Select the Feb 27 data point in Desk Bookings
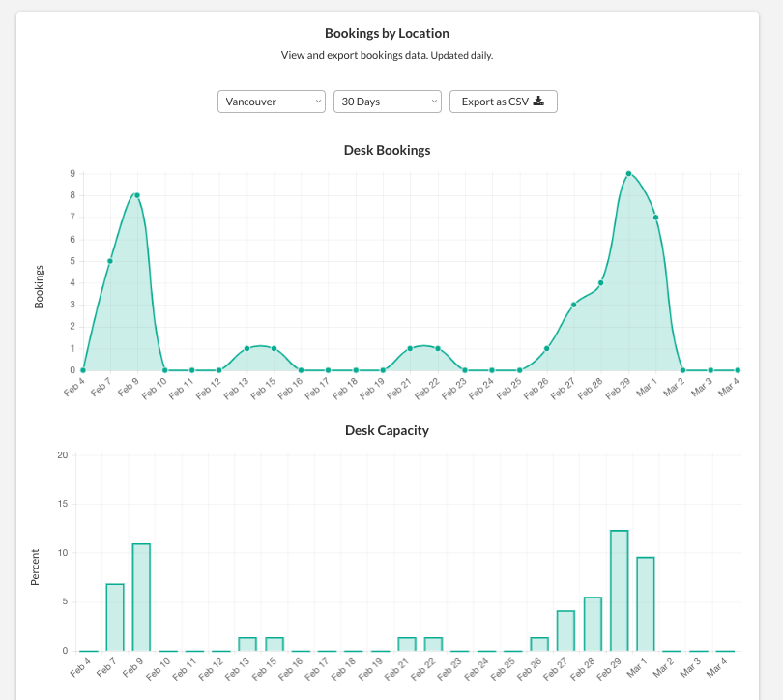Image resolution: width=783 pixels, height=700 pixels. click(x=573, y=305)
